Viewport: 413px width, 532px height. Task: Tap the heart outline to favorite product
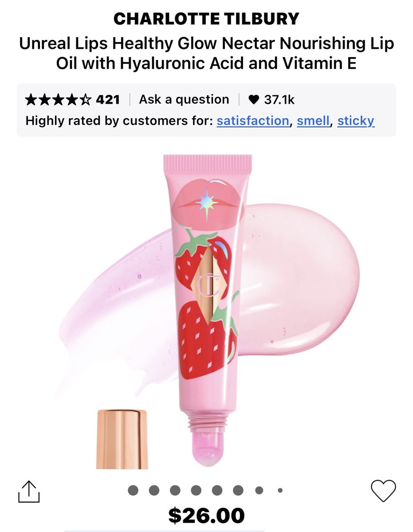383,491
